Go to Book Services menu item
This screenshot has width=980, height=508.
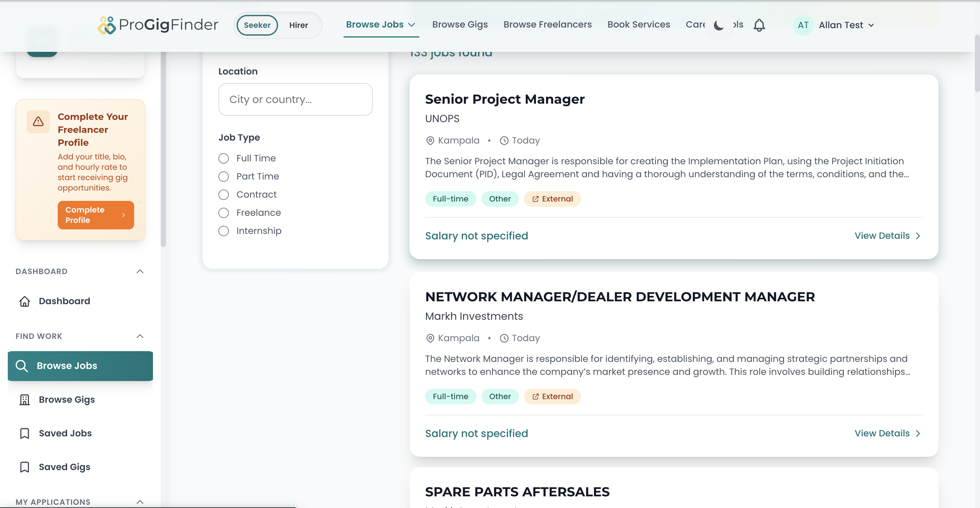[x=638, y=24]
